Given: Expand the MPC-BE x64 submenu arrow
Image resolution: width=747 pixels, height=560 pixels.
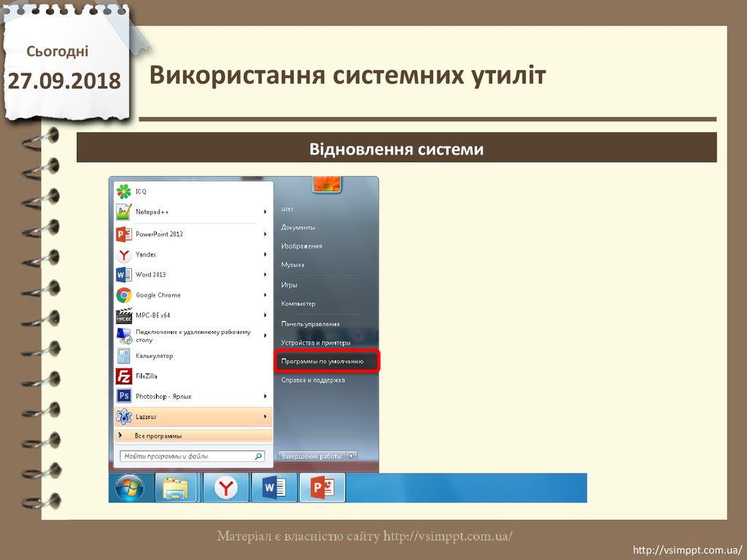Looking at the screenshot, I should pos(265,315).
